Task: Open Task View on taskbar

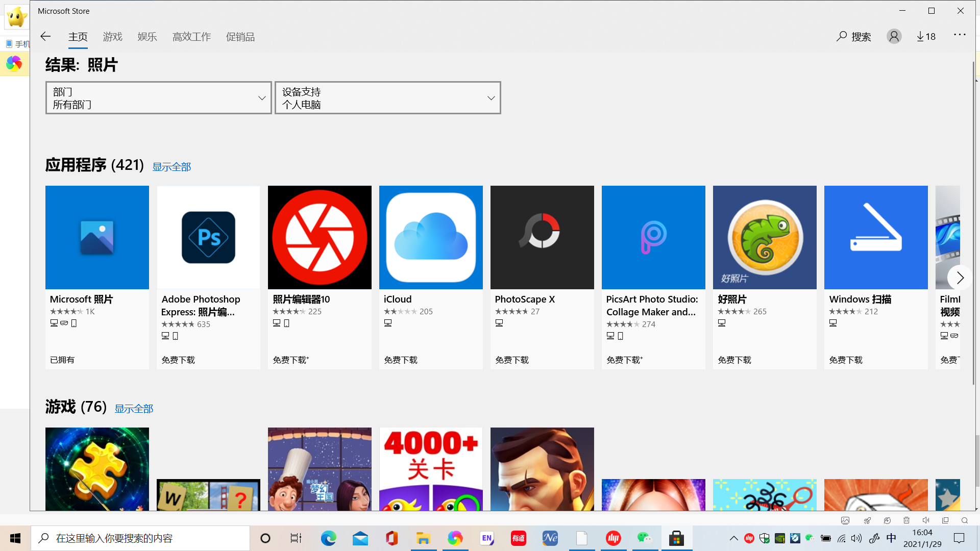Action: 296,538
